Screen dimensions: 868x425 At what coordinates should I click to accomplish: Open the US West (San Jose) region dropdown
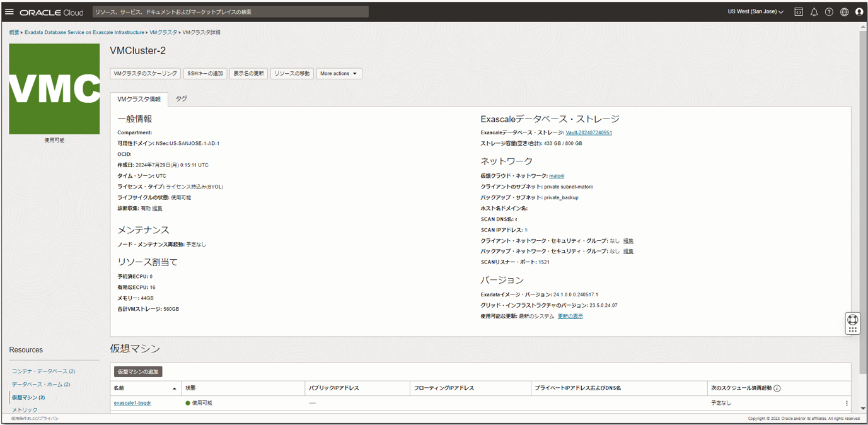pos(756,12)
